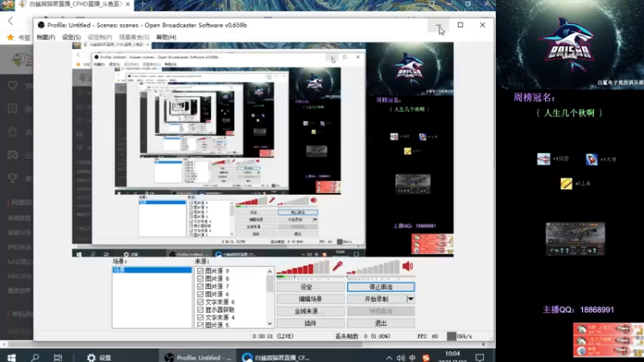Viewport: 644px width, 362px height.
Task: Adjust the desktop audio volume bar
Action: (x=373, y=268)
